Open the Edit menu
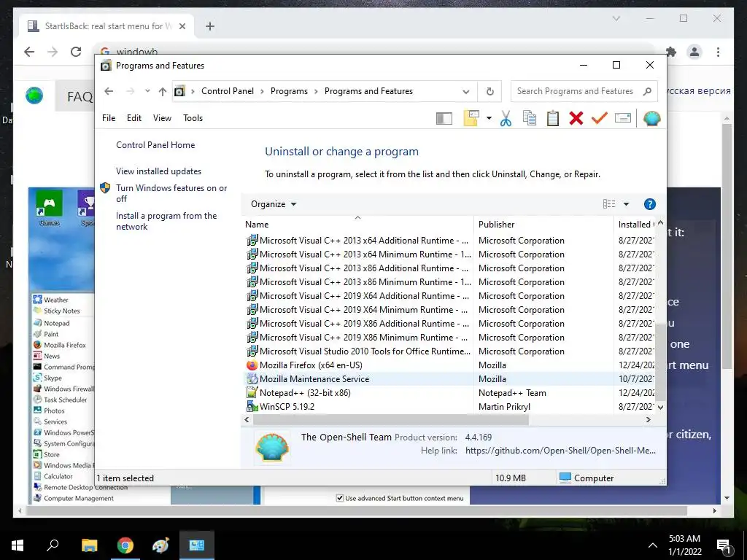Screen dimensions: 747x560 pos(134,118)
